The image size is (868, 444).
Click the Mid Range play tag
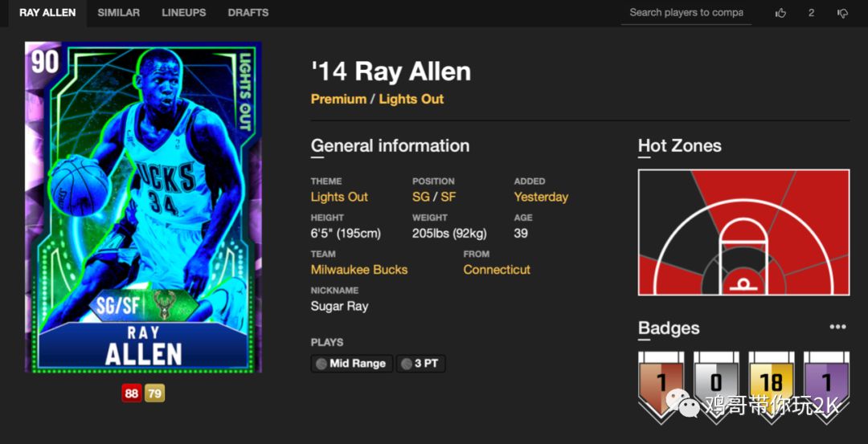click(351, 363)
